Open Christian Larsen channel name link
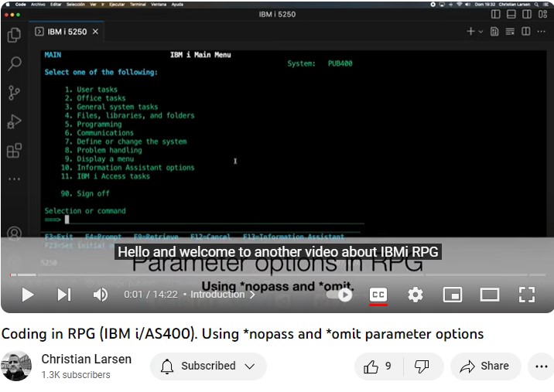 (x=86, y=359)
